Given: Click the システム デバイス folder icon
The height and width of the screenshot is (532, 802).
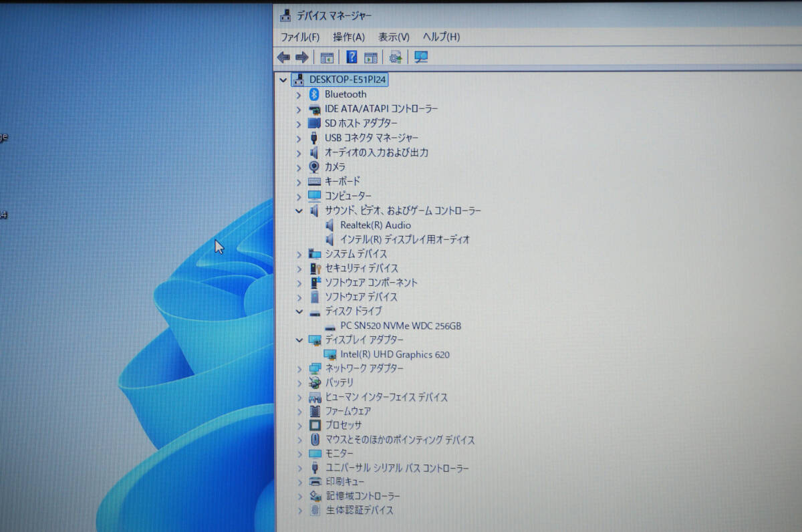Looking at the screenshot, I should click(x=314, y=254).
